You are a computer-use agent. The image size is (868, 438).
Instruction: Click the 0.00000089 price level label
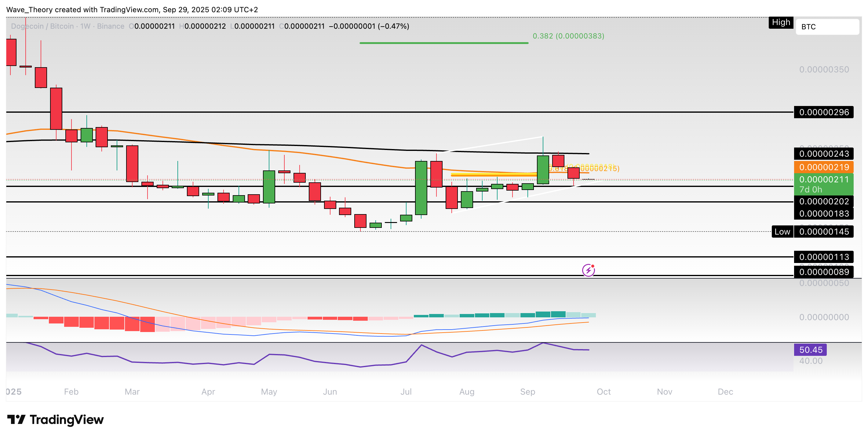coord(823,272)
